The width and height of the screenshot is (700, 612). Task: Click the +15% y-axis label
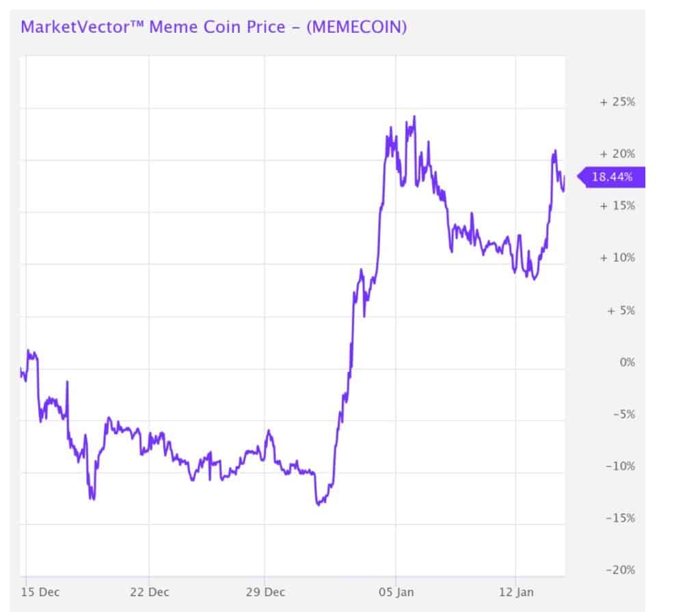pos(617,206)
